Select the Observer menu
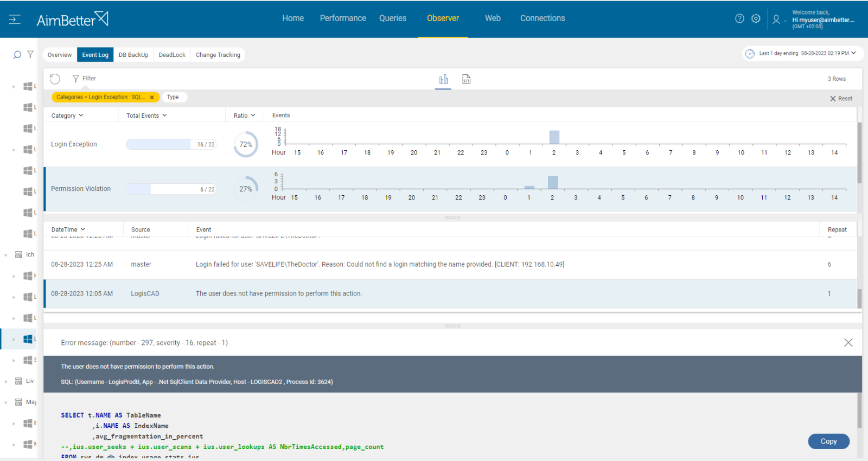Viewport: 868px width, 461px height. click(443, 18)
